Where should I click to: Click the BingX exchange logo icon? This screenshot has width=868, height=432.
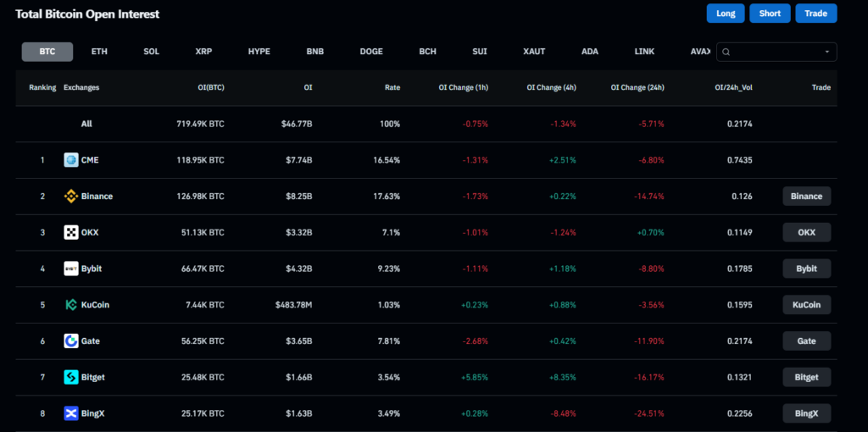coord(71,413)
